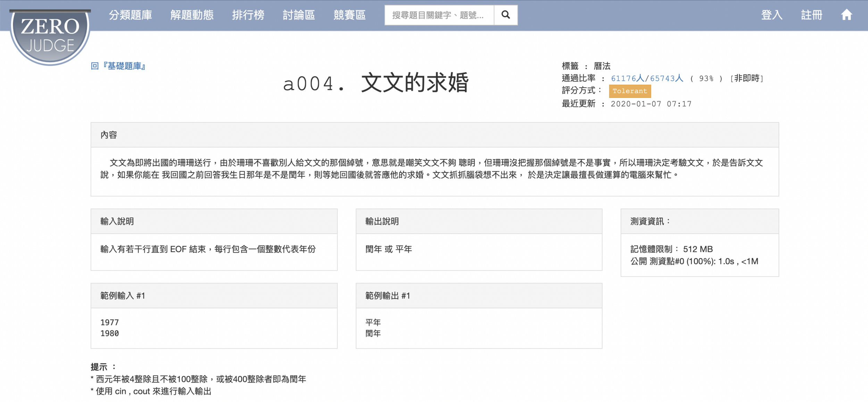Screen dimensions: 868x402
Task: Open the 分類題庫 menu
Action: [x=131, y=15]
